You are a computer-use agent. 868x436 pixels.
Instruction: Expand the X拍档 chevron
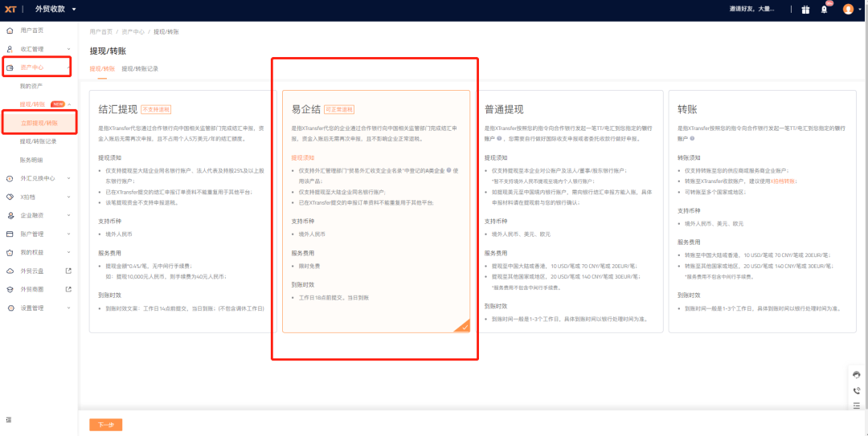tap(68, 197)
